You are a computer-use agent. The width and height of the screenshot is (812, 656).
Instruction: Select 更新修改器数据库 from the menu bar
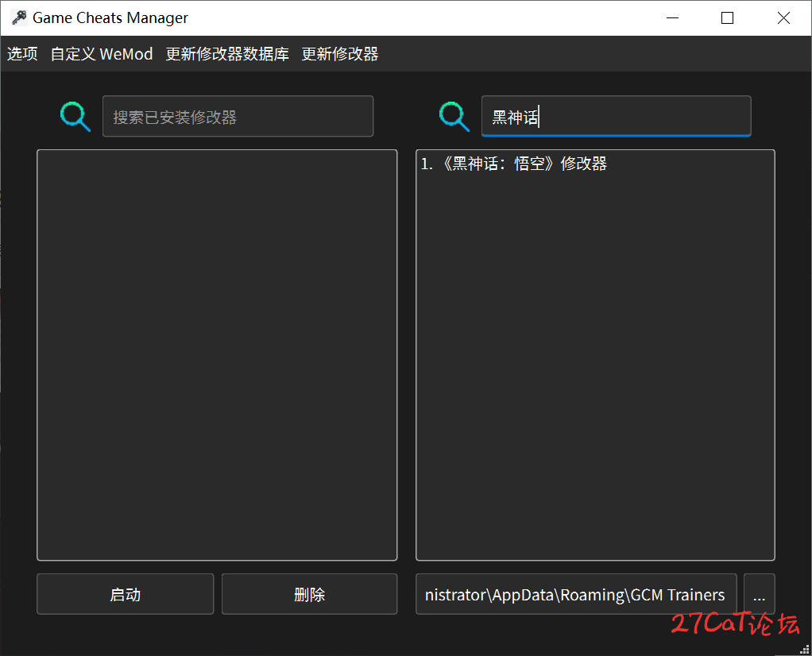point(227,54)
